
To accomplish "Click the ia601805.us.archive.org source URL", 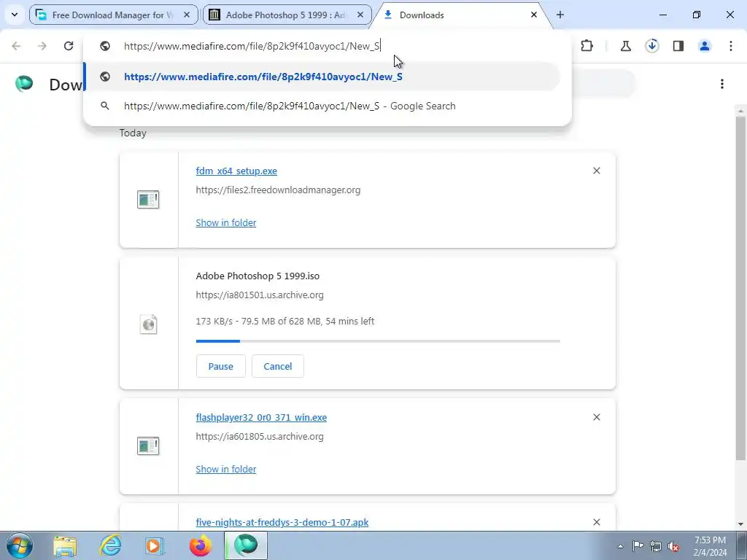I will (260, 437).
